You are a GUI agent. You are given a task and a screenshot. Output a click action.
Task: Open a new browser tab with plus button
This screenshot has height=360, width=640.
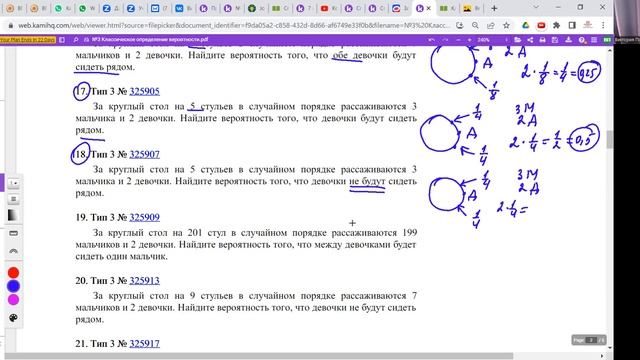(x=494, y=8)
